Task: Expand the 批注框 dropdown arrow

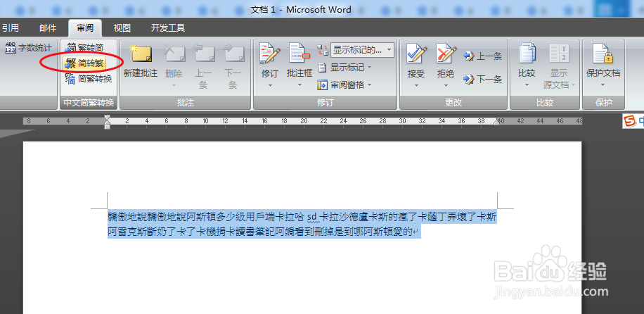Action: (300, 86)
